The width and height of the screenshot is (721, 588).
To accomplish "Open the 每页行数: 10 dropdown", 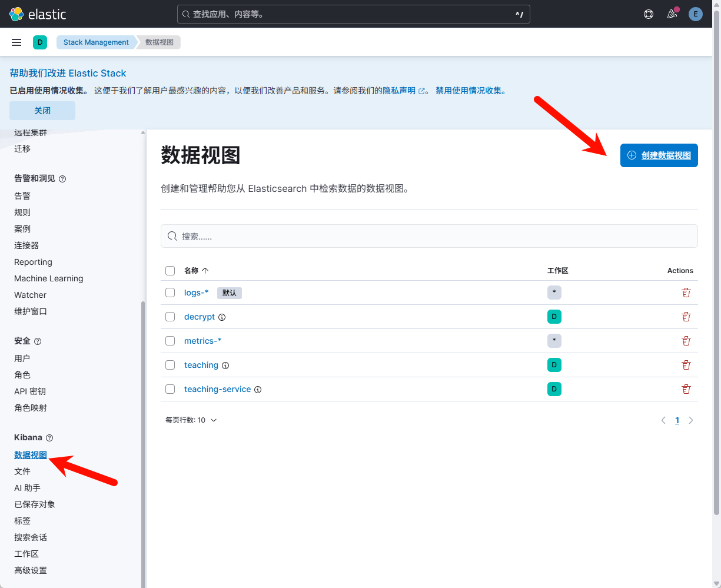I will point(191,420).
